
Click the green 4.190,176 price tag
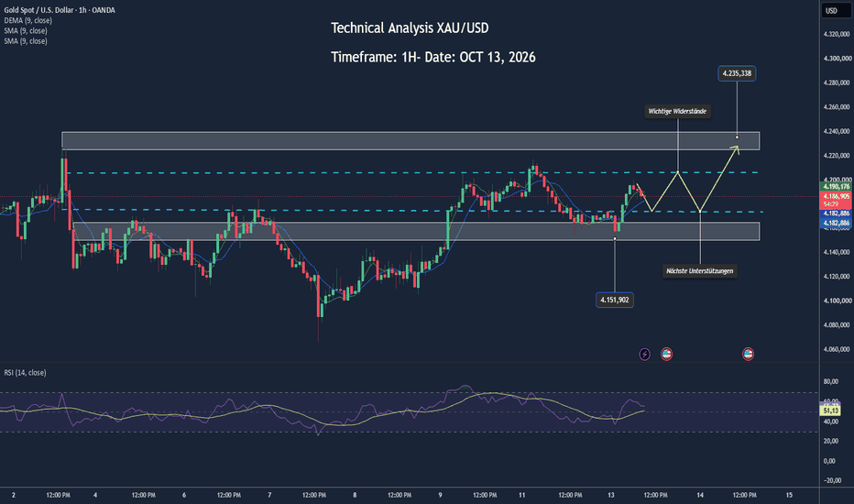(x=836, y=186)
